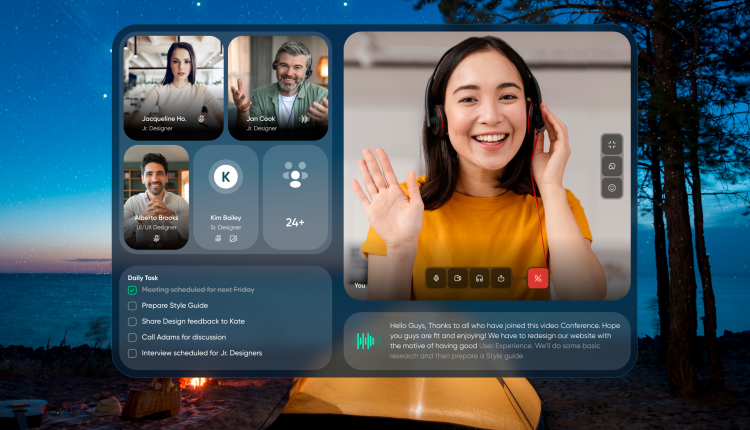
Task: End the call with red button
Action: [x=539, y=278]
